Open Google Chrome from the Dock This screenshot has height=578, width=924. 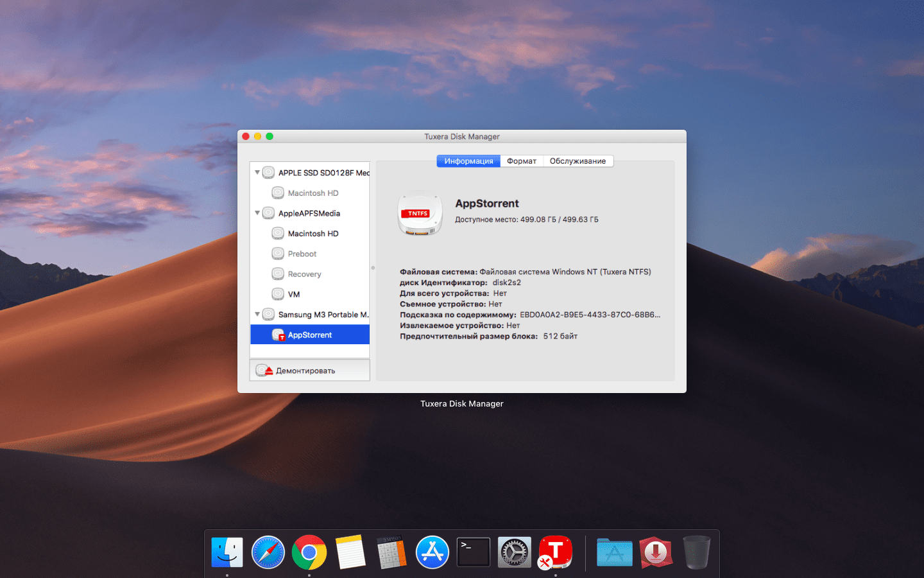(x=309, y=551)
